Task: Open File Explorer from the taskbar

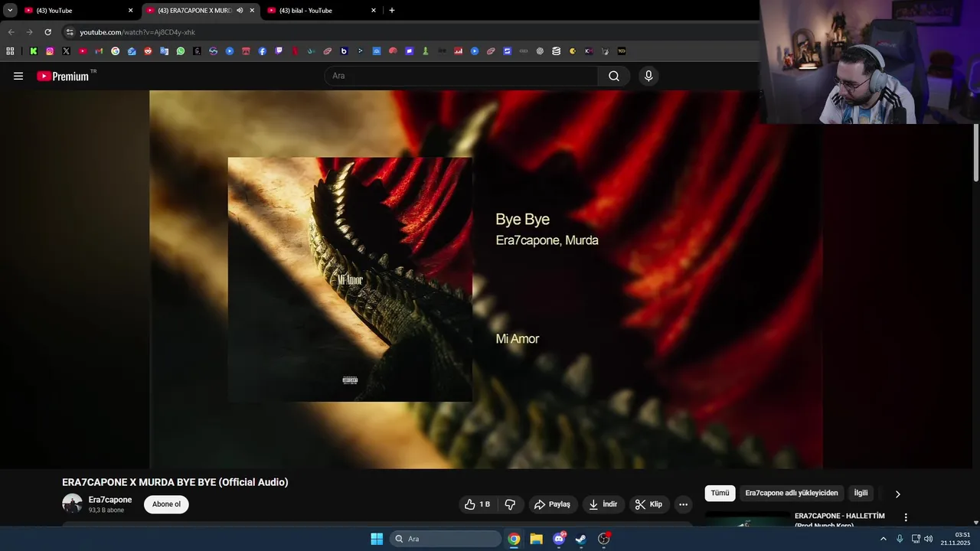Action: click(536, 539)
